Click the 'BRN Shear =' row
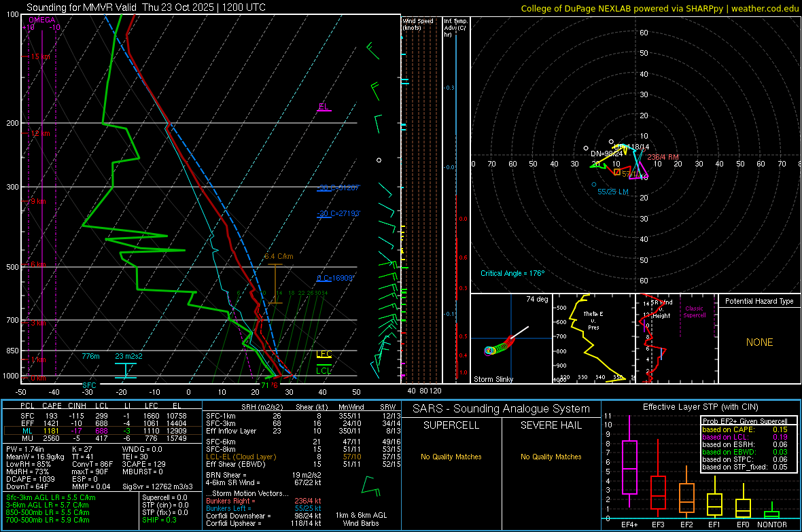 click(264, 475)
